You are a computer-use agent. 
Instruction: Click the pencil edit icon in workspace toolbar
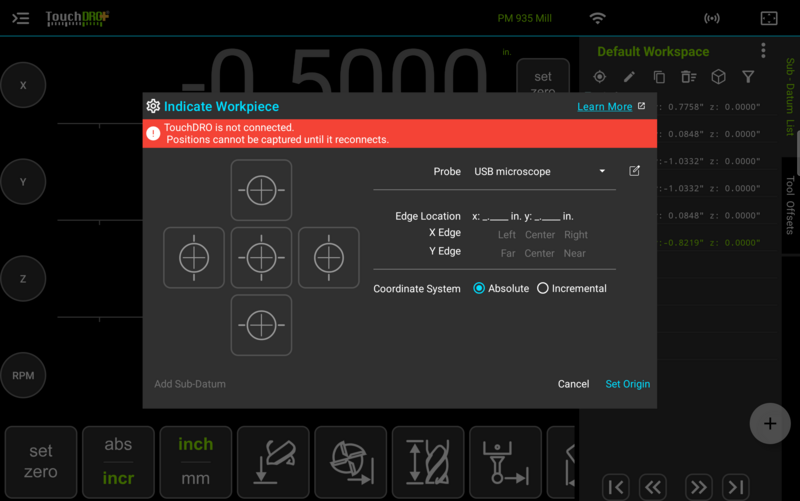coord(629,77)
